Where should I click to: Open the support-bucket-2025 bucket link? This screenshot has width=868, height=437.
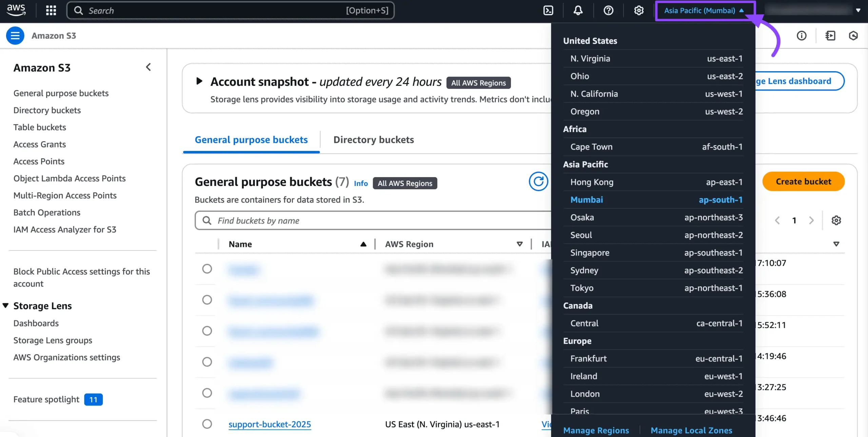coord(270,424)
